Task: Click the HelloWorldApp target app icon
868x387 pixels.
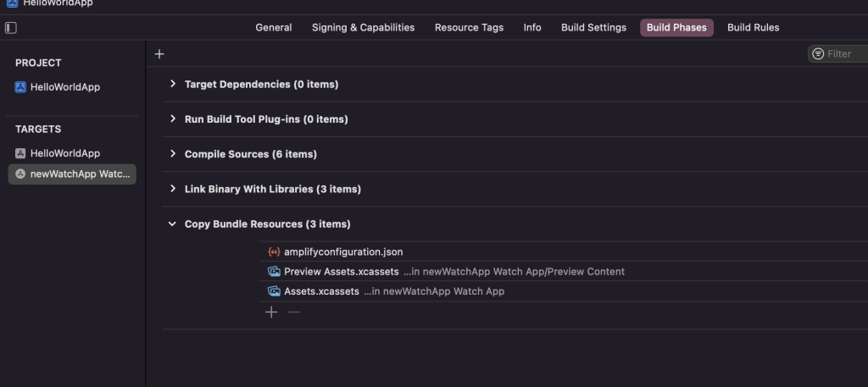Action: tap(20, 153)
